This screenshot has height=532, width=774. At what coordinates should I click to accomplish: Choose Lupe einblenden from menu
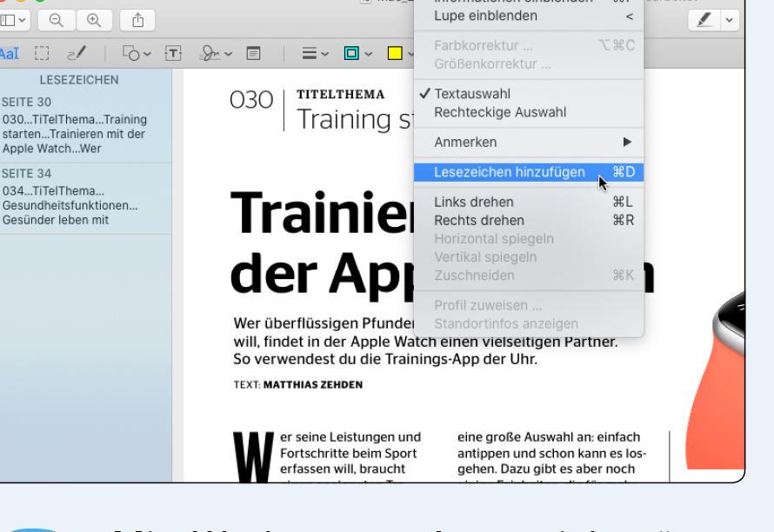point(529,16)
